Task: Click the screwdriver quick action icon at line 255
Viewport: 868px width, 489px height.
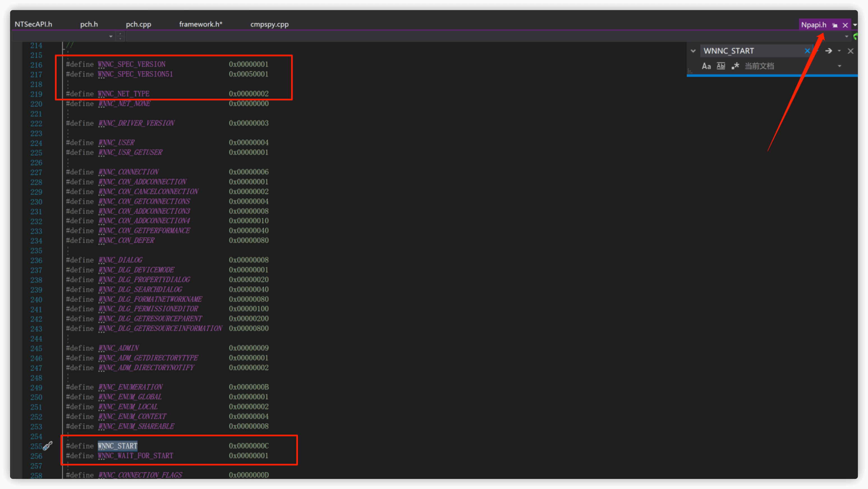Action: click(48, 446)
